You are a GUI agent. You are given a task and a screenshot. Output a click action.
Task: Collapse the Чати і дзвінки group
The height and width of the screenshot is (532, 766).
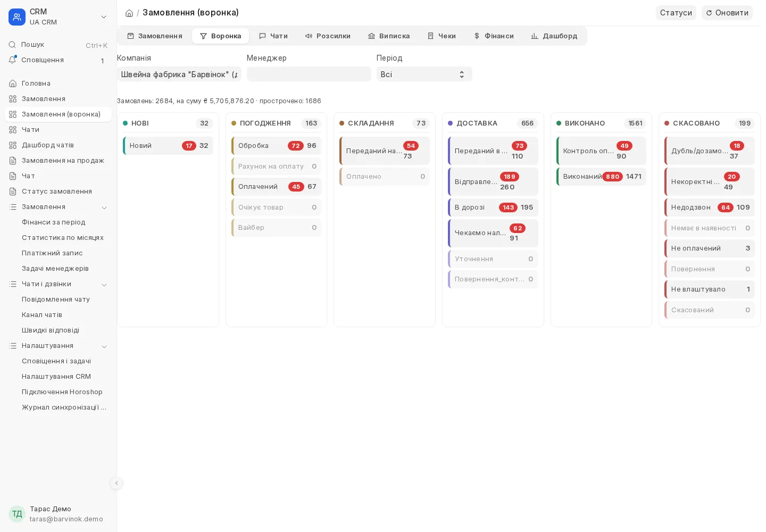[104, 285]
